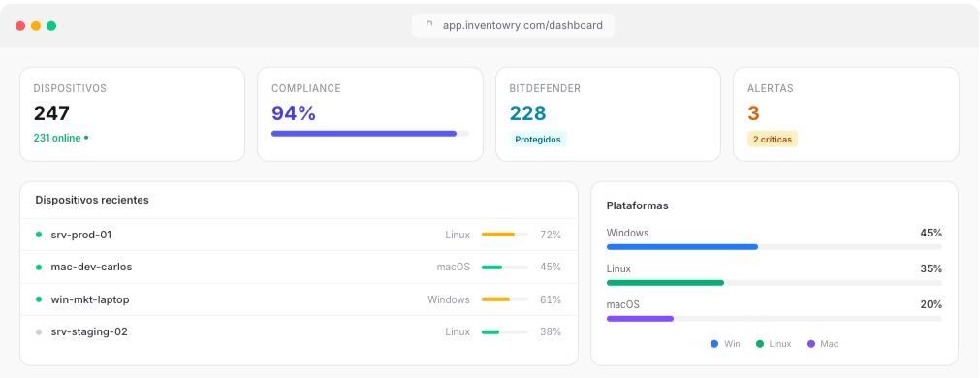Viewport: 980px width, 378px height.
Task: Click the grey offline dot for srv-staging-02
Action: pos(39,332)
